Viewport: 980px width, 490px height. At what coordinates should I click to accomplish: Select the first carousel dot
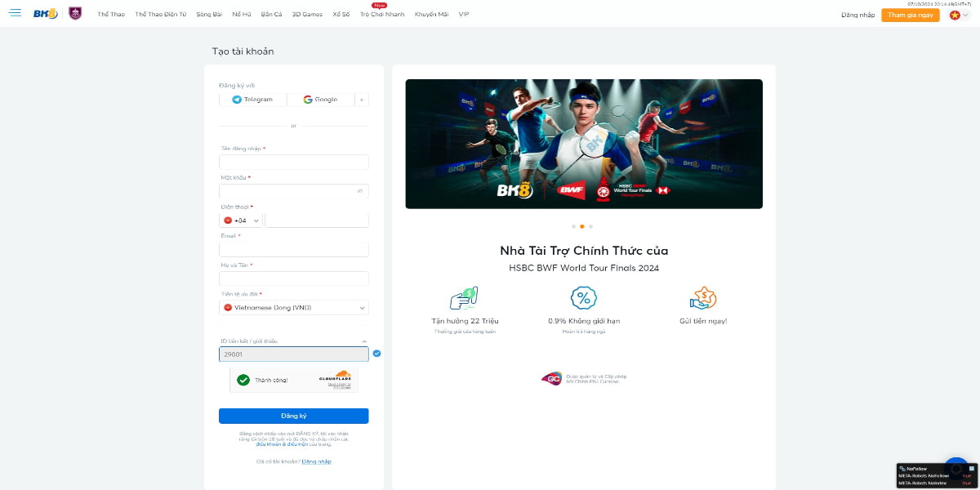click(573, 226)
